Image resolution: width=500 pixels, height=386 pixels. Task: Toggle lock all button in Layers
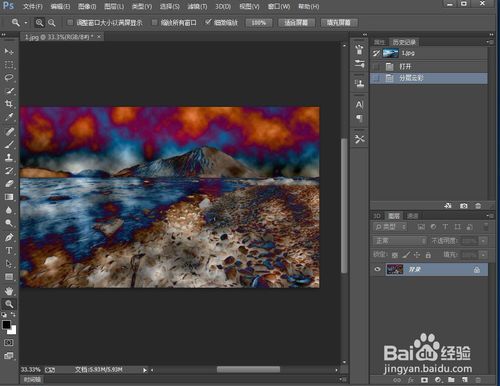coord(428,255)
